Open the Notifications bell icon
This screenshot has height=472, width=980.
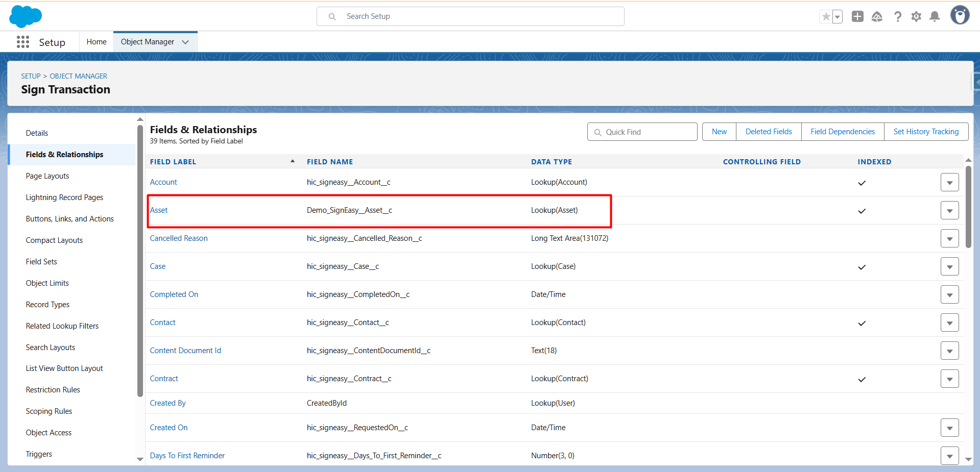(x=935, y=17)
